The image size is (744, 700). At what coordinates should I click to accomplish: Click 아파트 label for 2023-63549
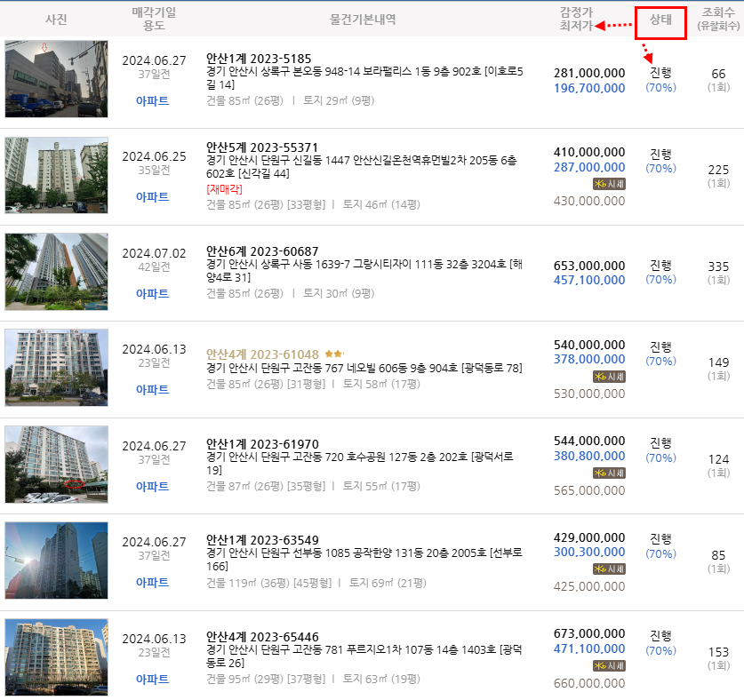152,583
